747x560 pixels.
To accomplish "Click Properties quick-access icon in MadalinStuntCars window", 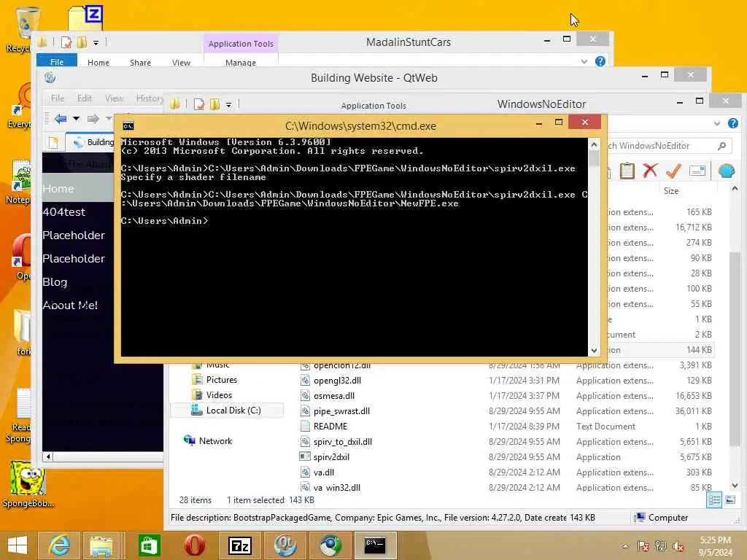I will pos(66,42).
